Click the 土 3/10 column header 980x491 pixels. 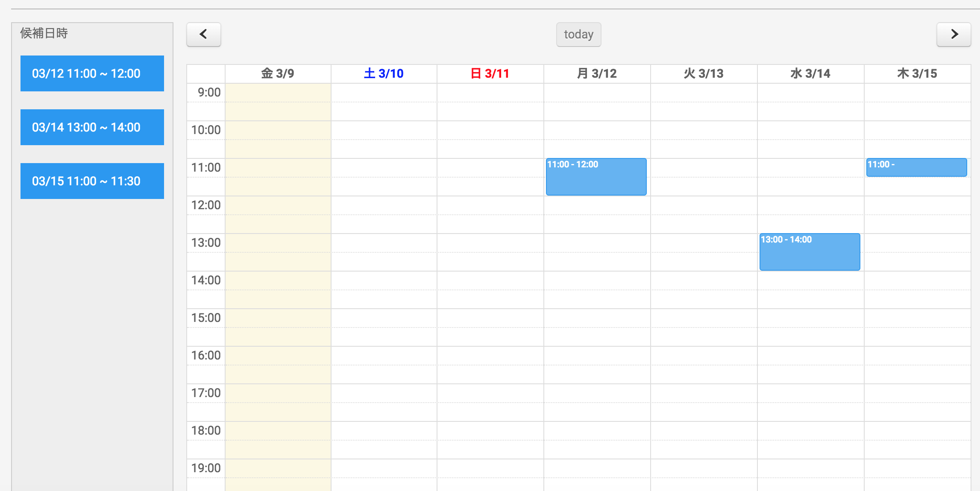click(384, 73)
